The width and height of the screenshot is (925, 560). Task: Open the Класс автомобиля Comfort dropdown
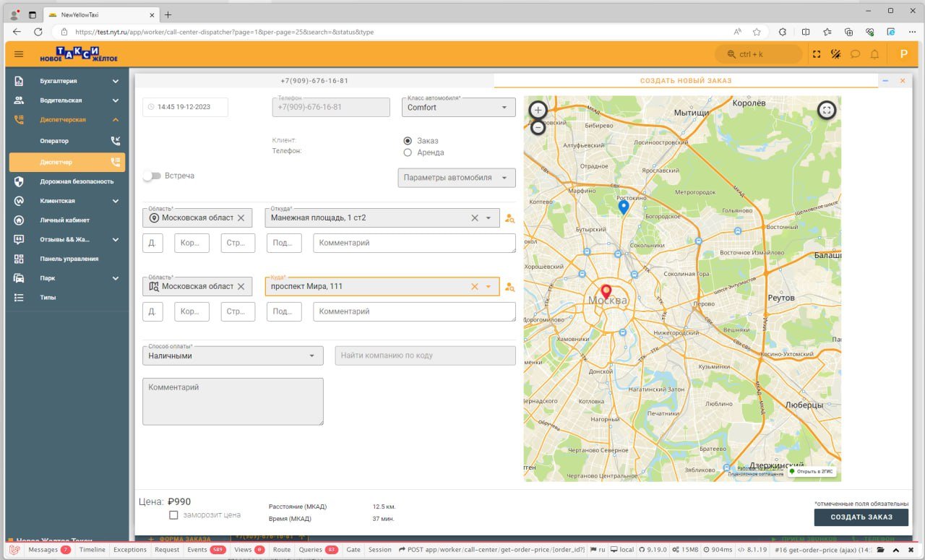[x=458, y=108]
